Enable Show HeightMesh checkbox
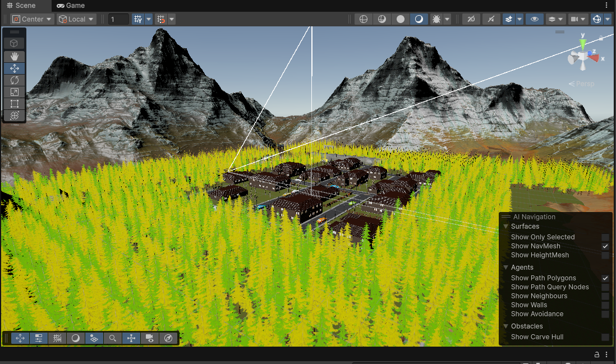The image size is (616, 364). click(605, 255)
